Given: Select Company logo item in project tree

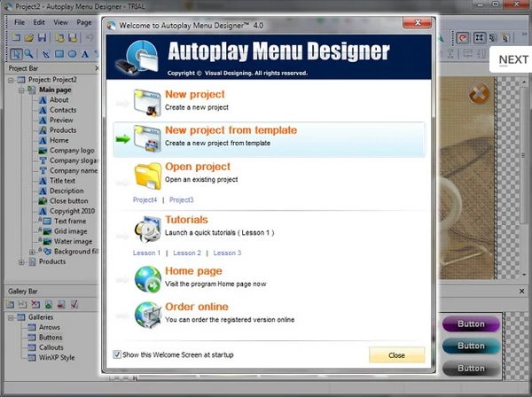Looking at the screenshot, I should pyautogui.click(x=72, y=151).
